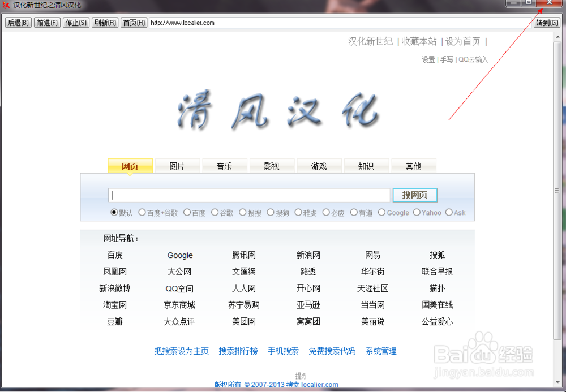
Task: Select the 谷歌 search engine radio button
Action: [x=215, y=213]
